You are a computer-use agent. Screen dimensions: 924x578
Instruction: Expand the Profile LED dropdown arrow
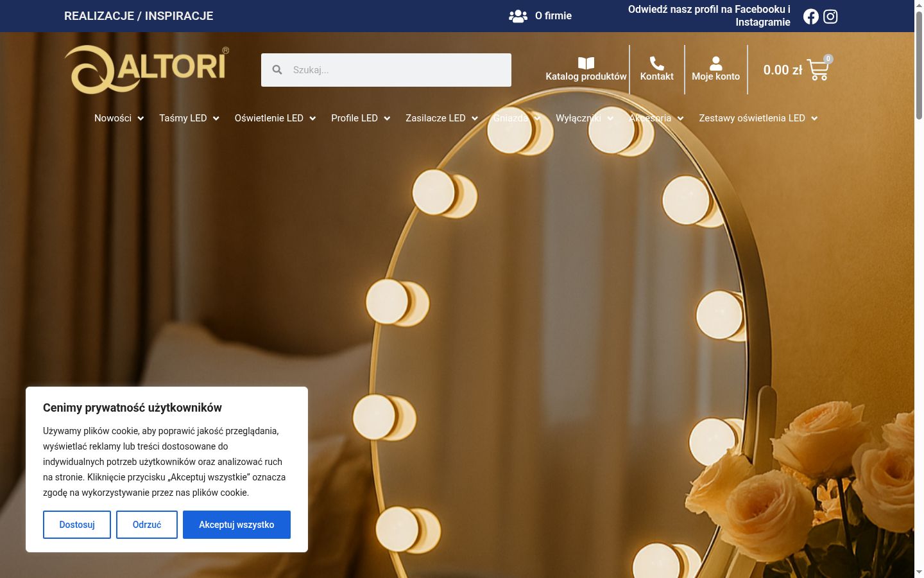(x=387, y=118)
